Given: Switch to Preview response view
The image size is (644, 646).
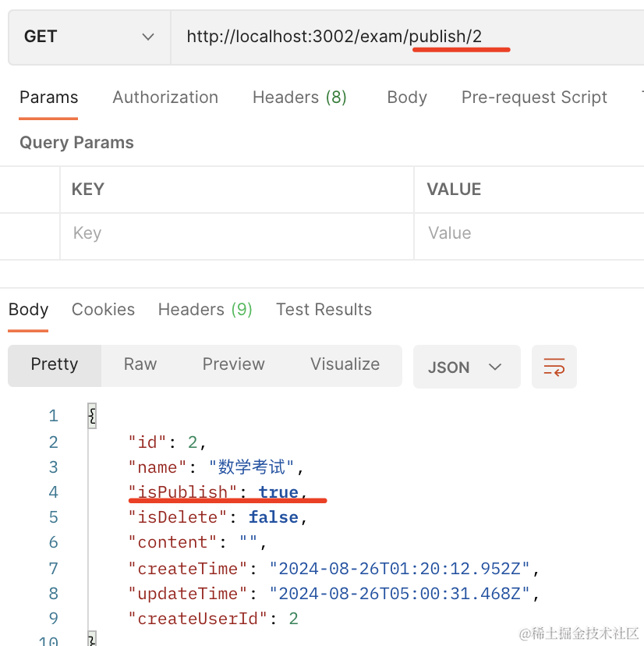Looking at the screenshot, I should [x=233, y=364].
